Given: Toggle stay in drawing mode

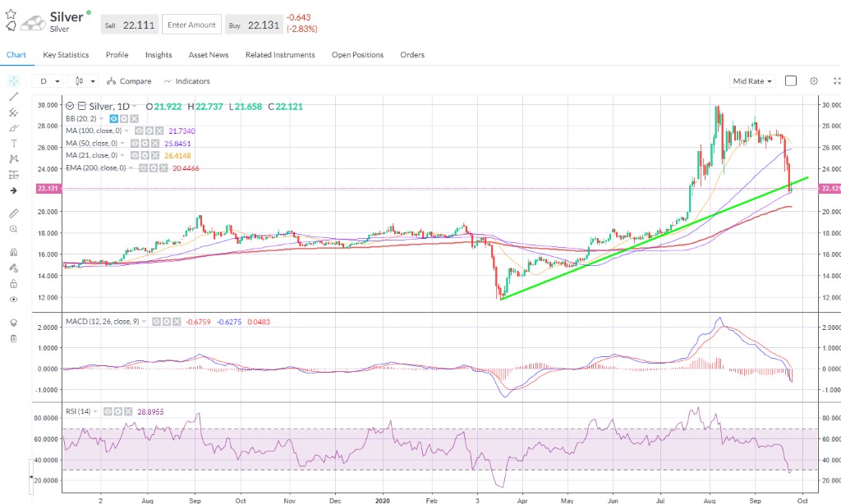Looking at the screenshot, I should point(13,268).
